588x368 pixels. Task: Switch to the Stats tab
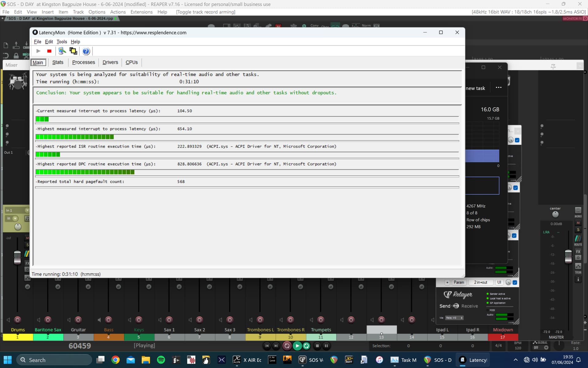58,62
